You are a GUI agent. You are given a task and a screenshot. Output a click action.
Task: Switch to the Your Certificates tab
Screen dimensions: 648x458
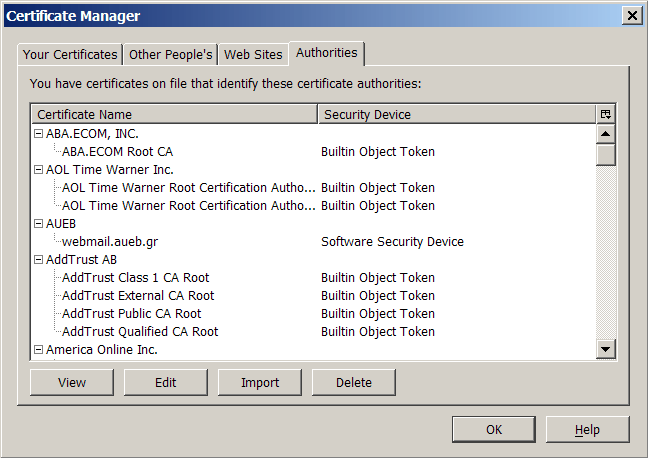(70, 55)
